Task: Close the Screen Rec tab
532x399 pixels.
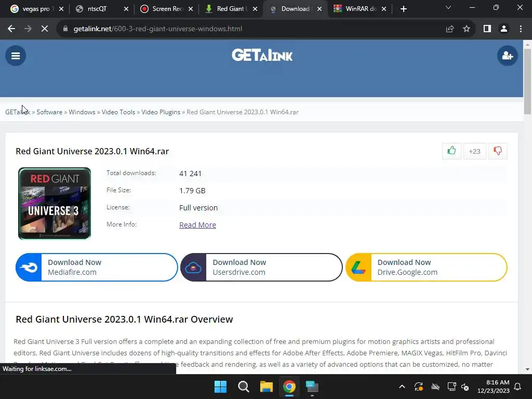Action: pos(190,9)
